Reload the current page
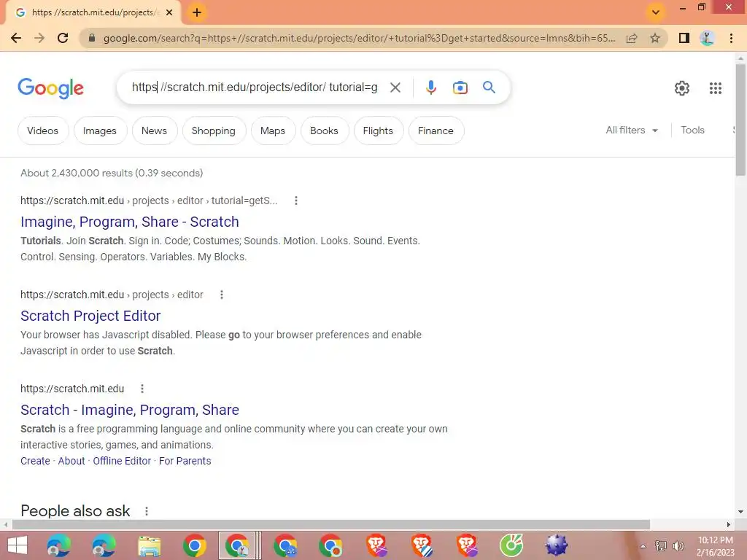The height and width of the screenshot is (560, 747). 63,38
